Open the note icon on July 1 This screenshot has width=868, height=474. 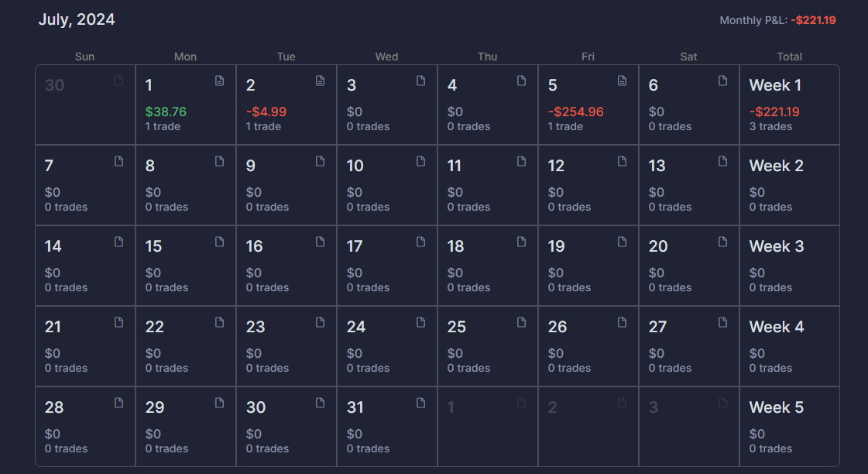pos(220,81)
